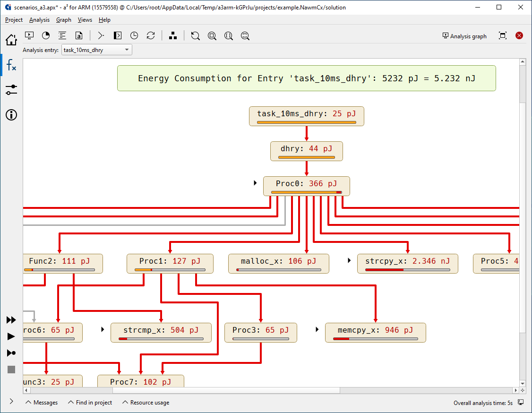Select the strcpy_x 2.346 nJ node
The image size is (532, 413).
407,264
